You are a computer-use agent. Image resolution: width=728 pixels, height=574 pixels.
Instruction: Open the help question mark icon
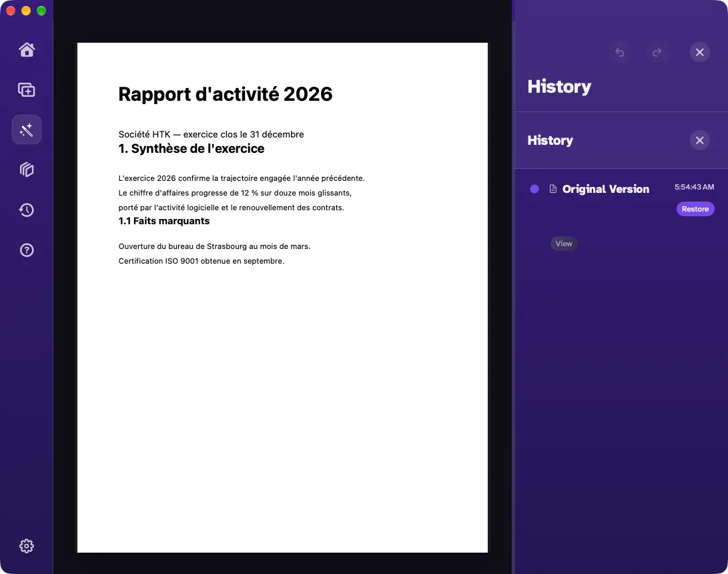(x=27, y=250)
